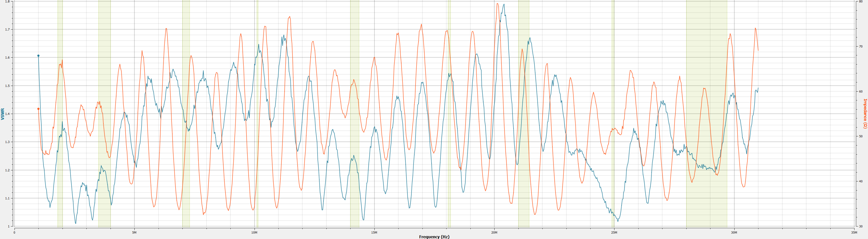
Task: Click the 30M tick label on frequency axis
Action: click(x=734, y=232)
